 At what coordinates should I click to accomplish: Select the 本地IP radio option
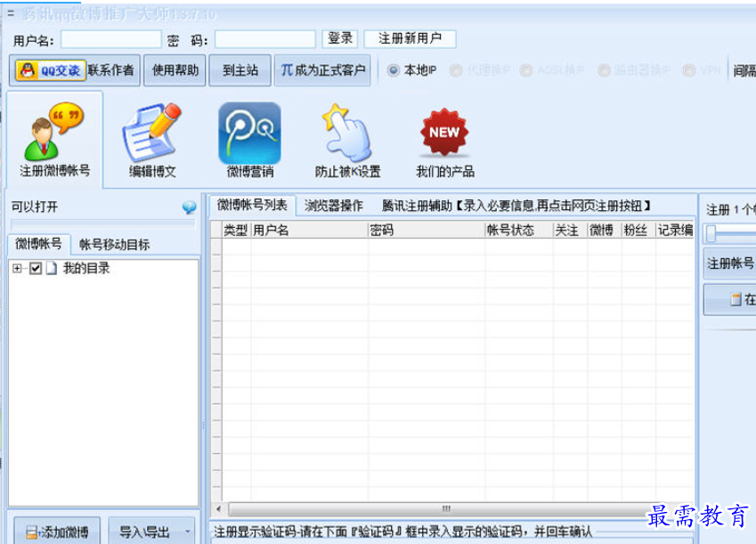(394, 70)
